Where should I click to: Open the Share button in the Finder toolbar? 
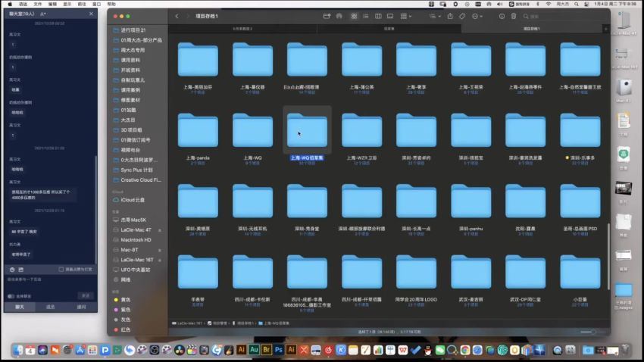(450, 17)
